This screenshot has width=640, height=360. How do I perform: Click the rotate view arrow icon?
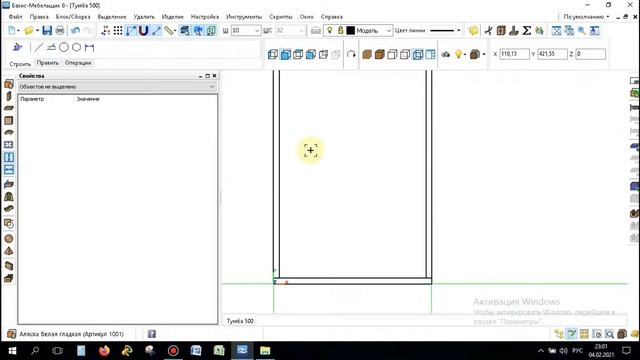[x=351, y=54]
